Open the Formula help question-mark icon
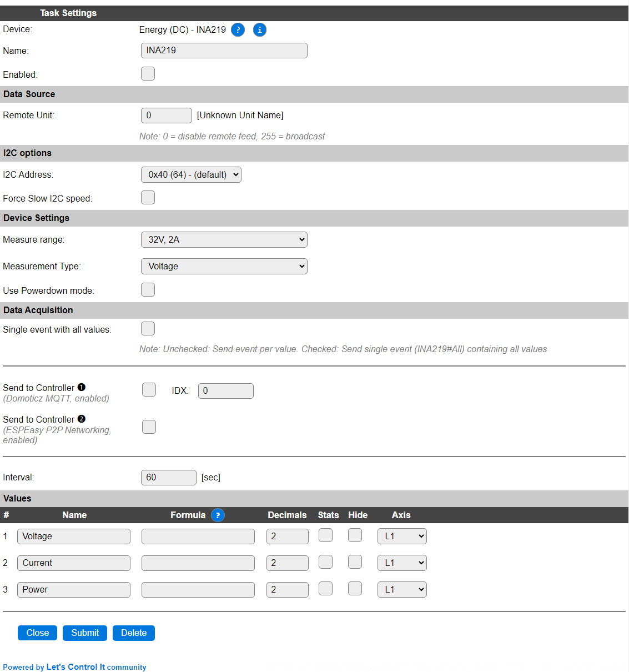 coord(218,515)
